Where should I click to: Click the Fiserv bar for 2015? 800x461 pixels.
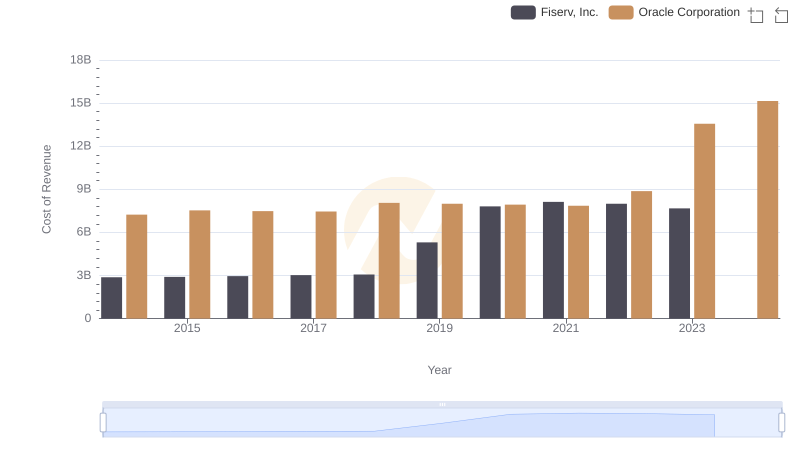pyautogui.click(x=174, y=297)
